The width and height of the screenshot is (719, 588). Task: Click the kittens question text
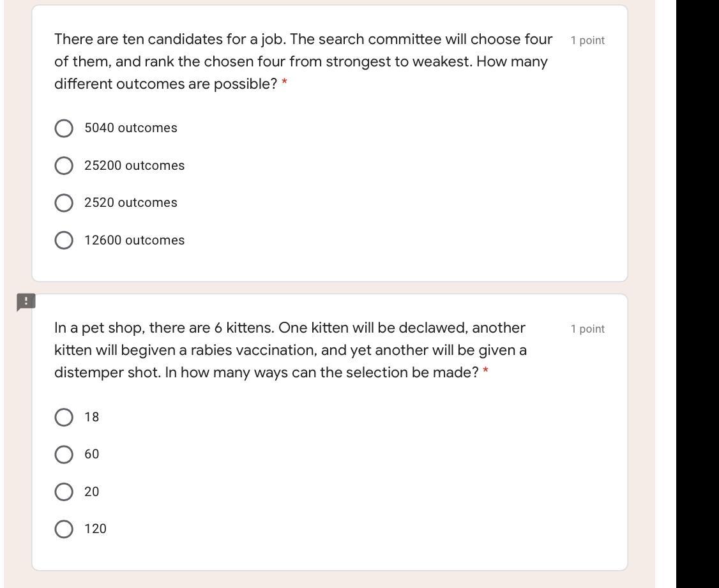pos(290,350)
